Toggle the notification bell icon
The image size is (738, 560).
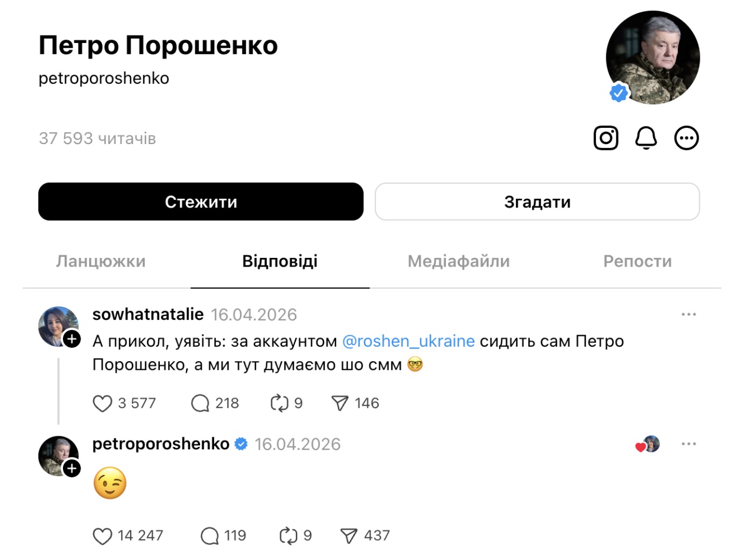pyautogui.click(x=646, y=138)
